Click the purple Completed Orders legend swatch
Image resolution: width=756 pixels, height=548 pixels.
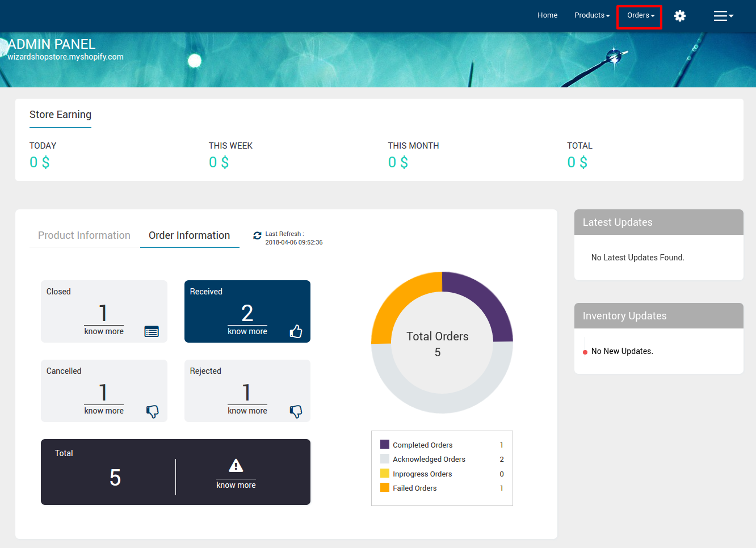coord(385,444)
